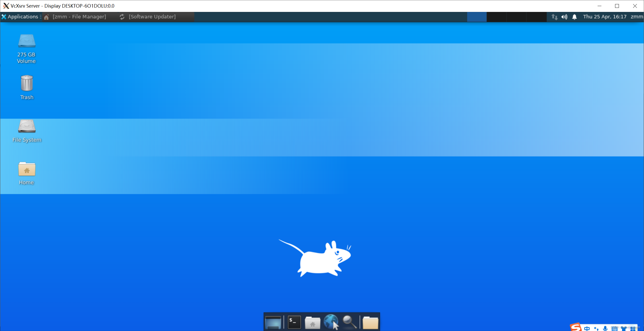Switch to the second workspace
This screenshot has width=644, height=331.
pyautogui.click(x=496, y=17)
